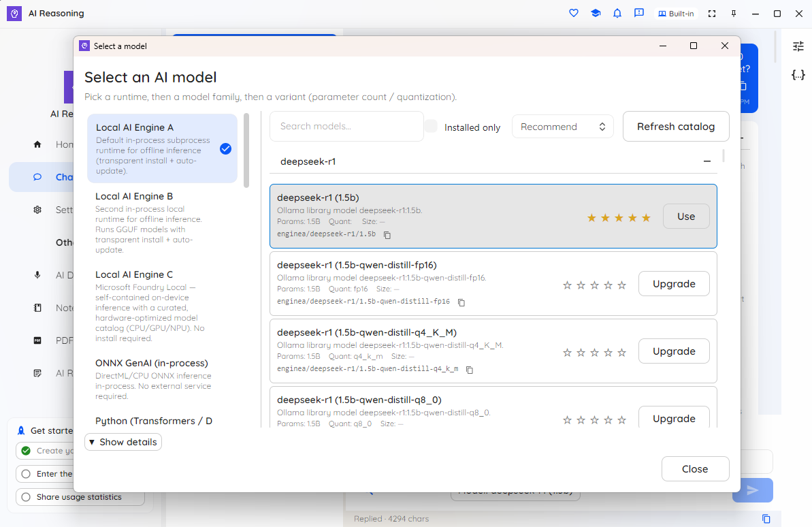Click the AI Reasoning app logo icon
812x527 pixels.
[14, 14]
